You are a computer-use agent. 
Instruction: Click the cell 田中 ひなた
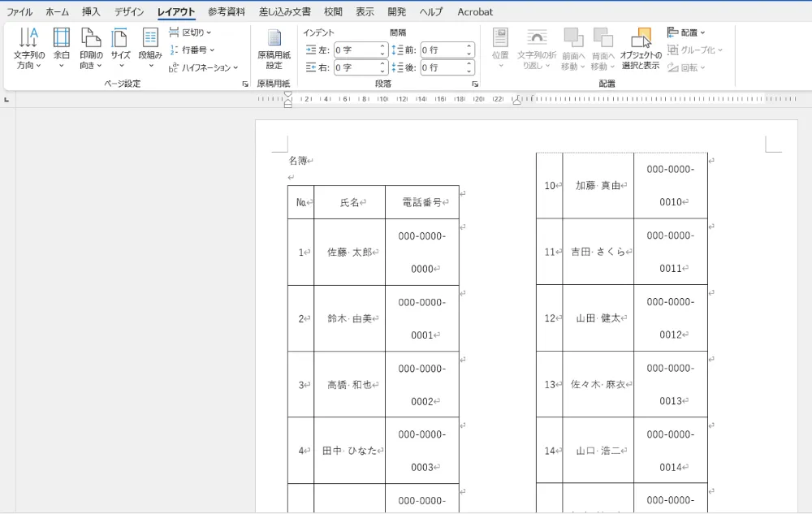click(349, 451)
